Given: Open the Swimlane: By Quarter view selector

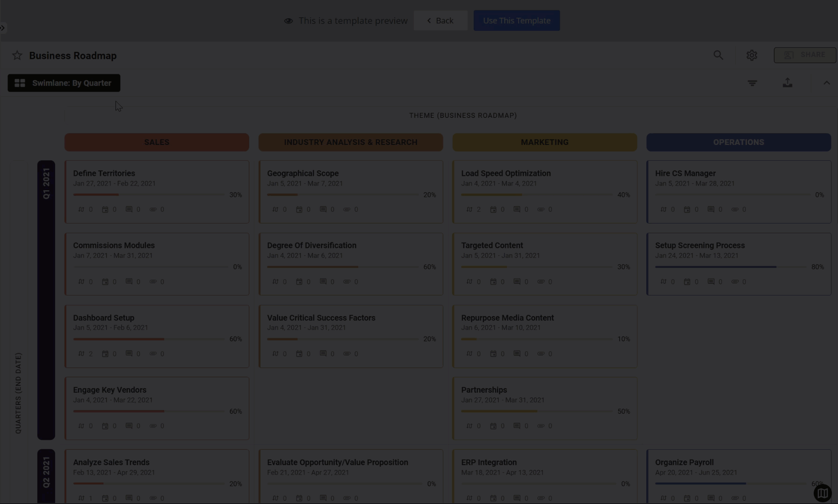Looking at the screenshot, I should (64, 83).
